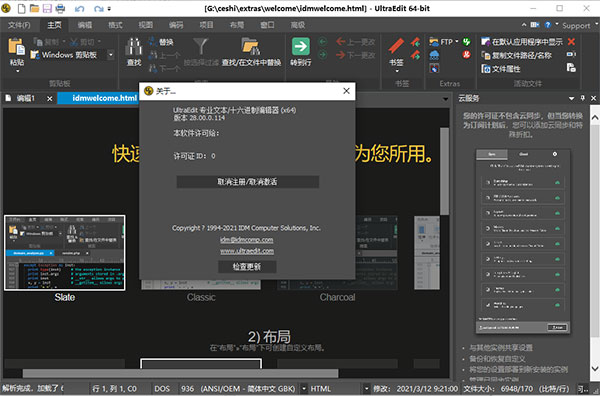Click 在默认应用程序中显示 show in default app
This screenshot has width=600, height=396.
tap(522, 42)
